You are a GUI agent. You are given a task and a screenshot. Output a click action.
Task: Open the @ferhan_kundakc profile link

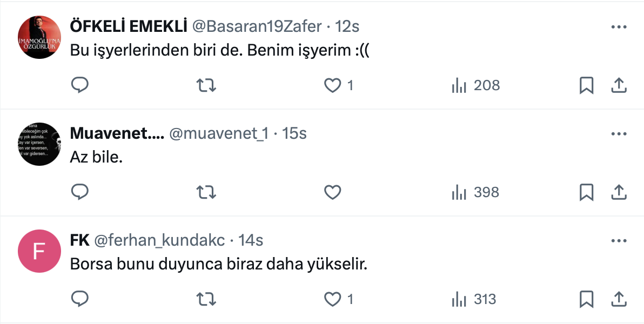click(x=159, y=240)
